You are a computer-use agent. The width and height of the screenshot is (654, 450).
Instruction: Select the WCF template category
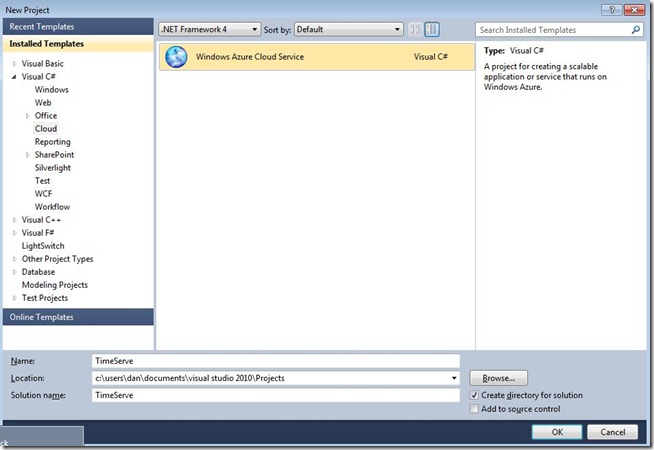tap(43, 194)
